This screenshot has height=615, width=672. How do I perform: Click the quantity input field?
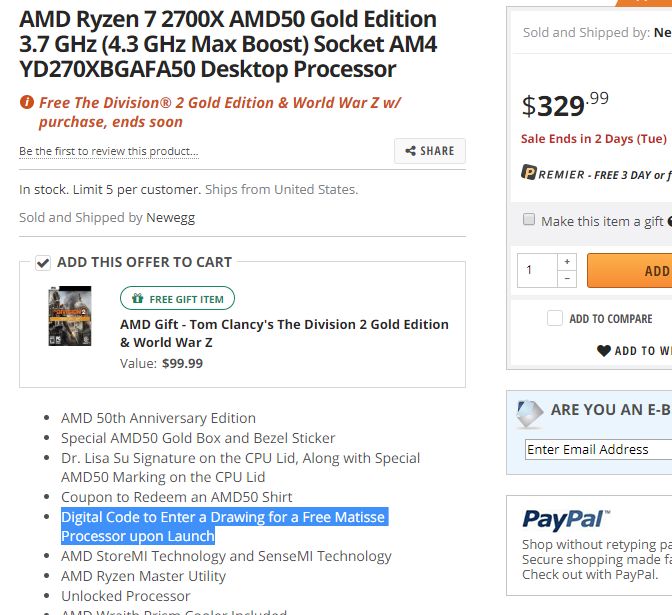(537, 270)
